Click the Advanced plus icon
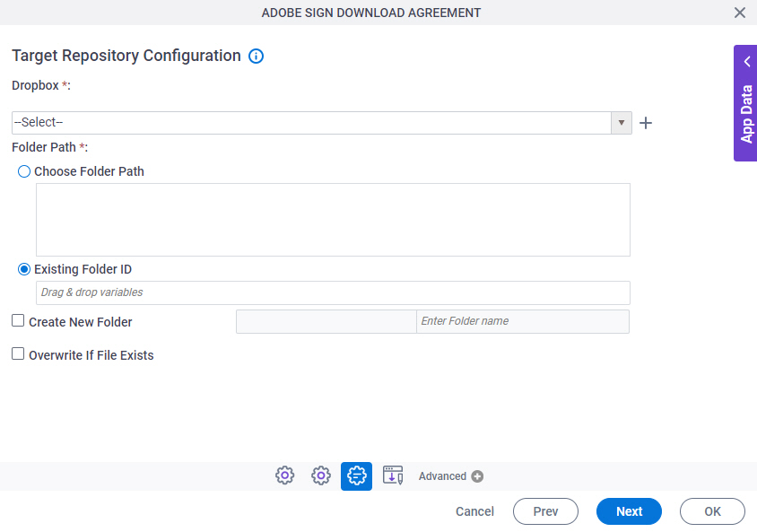This screenshot has height=532, width=757. (477, 476)
